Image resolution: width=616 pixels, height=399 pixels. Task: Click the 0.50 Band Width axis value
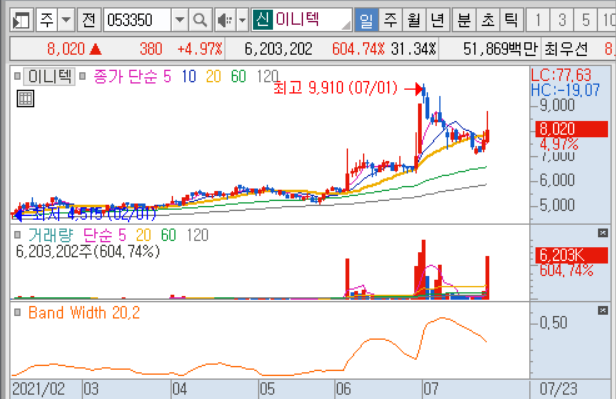coord(553,323)
